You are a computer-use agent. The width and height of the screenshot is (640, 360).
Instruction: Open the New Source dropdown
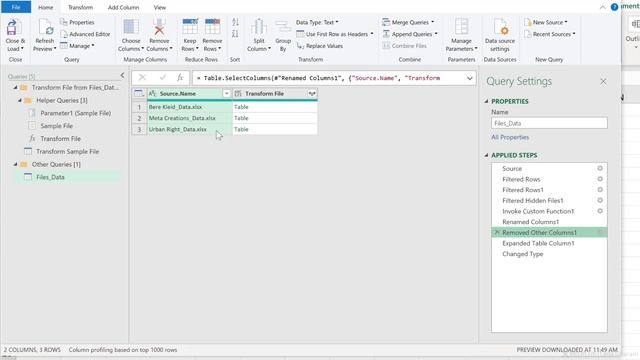(546, 22)
